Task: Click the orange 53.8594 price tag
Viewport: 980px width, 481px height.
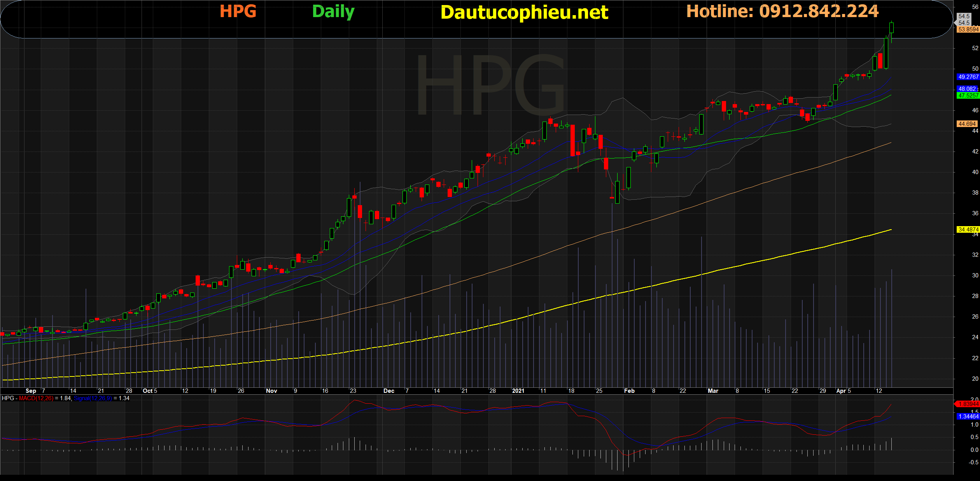Action: [968, 30]
